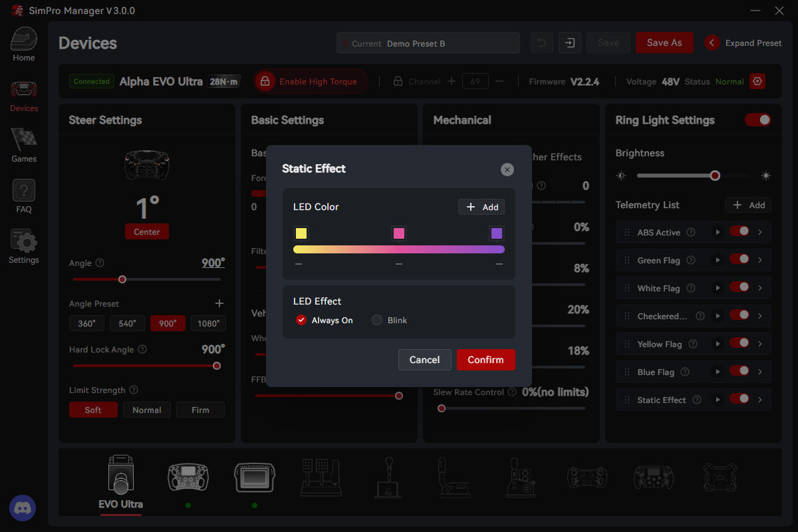Toggle the Ring Light Settings switch
Viewport: 798px width, 532px height.
click(757, 120)
